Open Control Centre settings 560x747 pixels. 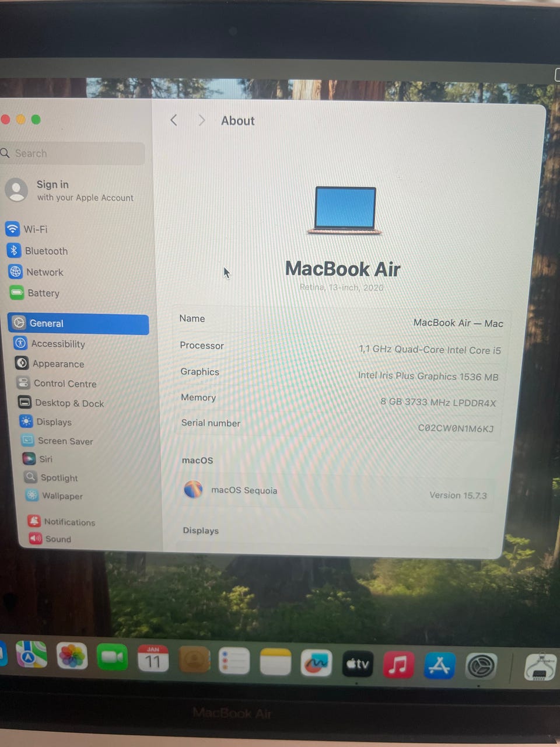[x=57, y=383]
